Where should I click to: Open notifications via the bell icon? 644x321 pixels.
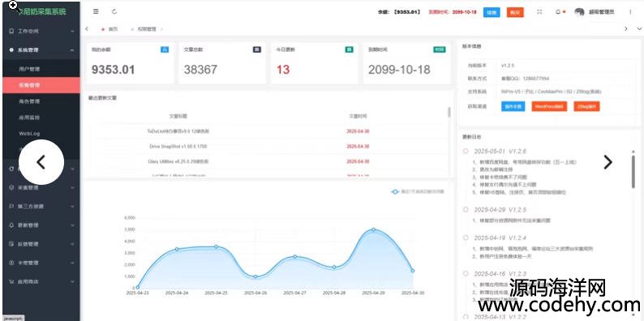pos(558,12)
